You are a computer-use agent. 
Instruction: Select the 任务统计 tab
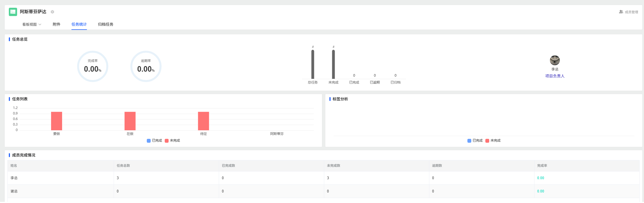coord(79,24)
